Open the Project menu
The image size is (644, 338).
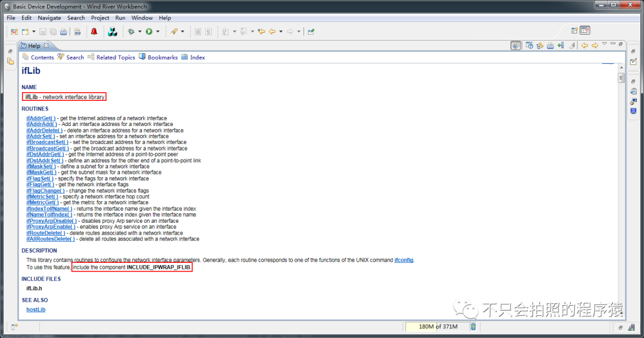pos(100,18)
